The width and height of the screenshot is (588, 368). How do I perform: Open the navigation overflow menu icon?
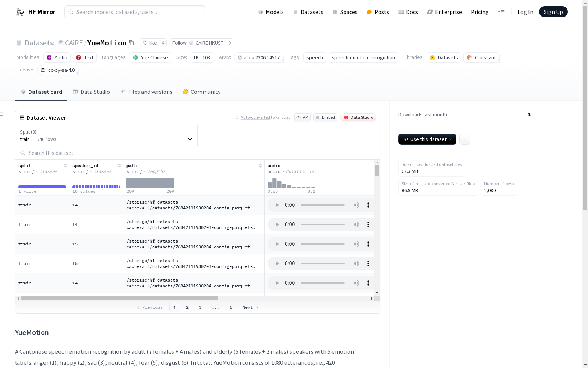[501, 12]
